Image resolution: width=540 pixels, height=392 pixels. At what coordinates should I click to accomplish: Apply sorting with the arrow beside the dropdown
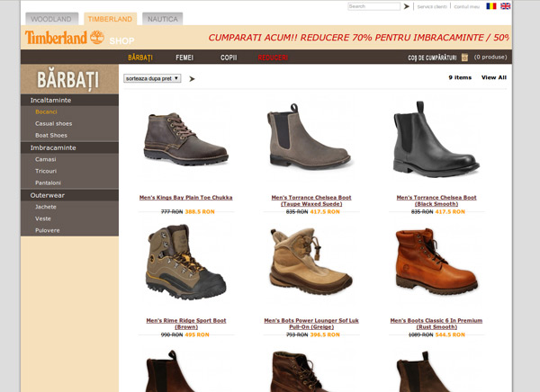pos(192,79)
